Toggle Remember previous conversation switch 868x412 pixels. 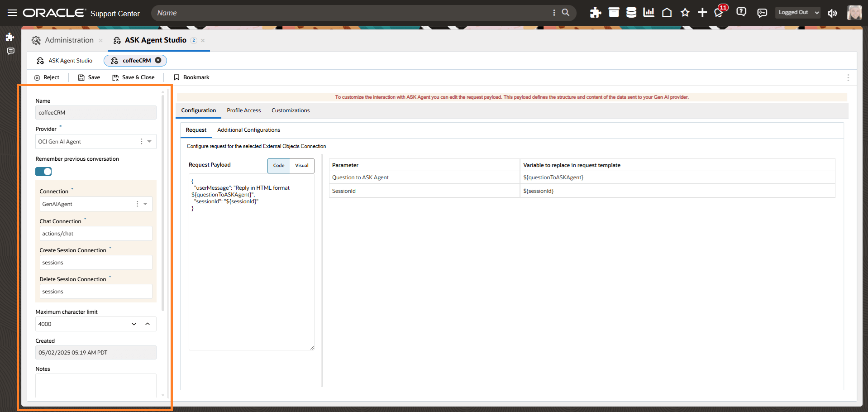coord(43,172)
